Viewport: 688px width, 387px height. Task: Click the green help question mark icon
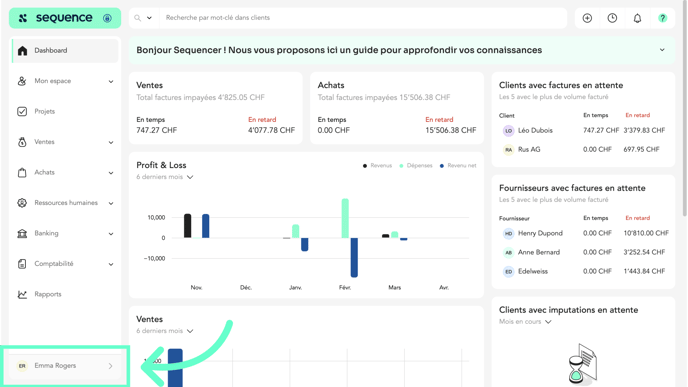[662, 18]
